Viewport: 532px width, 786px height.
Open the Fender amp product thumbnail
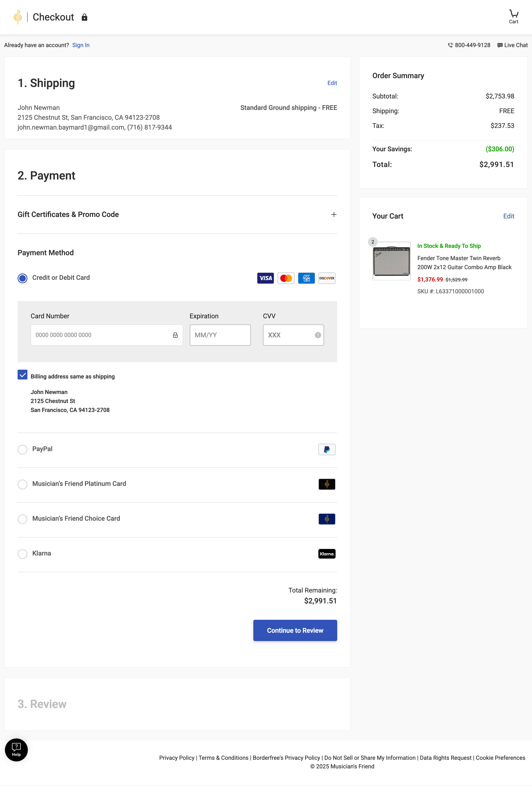pyautogui.click(x=391, y=261)
